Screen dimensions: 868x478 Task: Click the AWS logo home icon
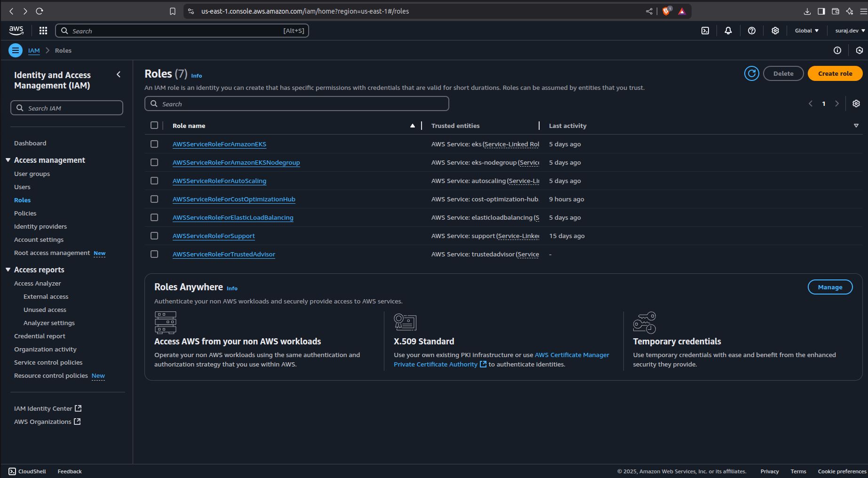[16, 31]
